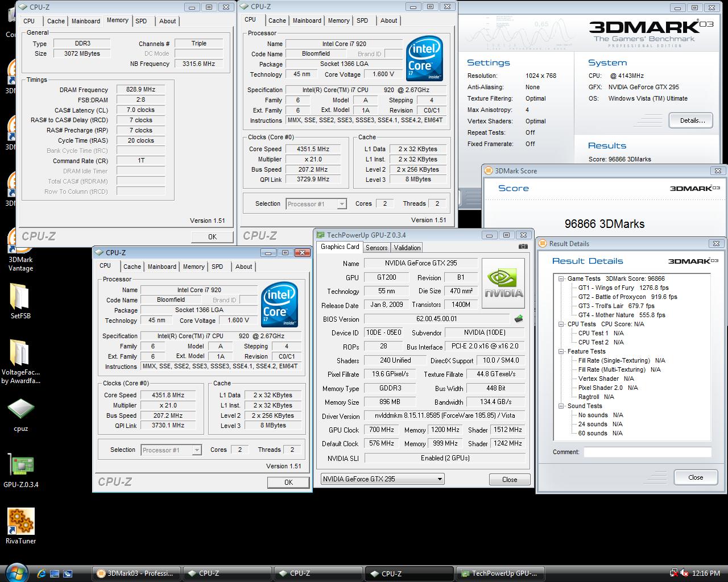
Task: Click Switch between windows quick launch icon
Action: click(68, 573)
